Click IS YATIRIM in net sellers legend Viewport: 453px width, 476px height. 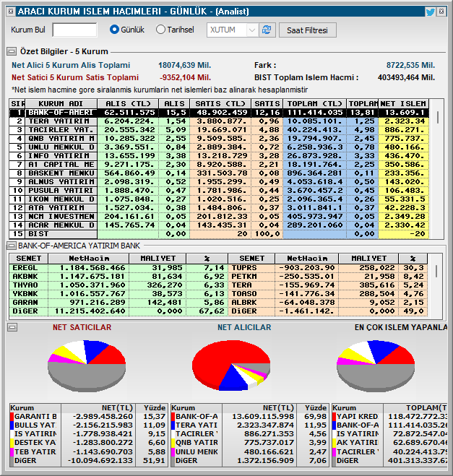[x=35, y=434]
